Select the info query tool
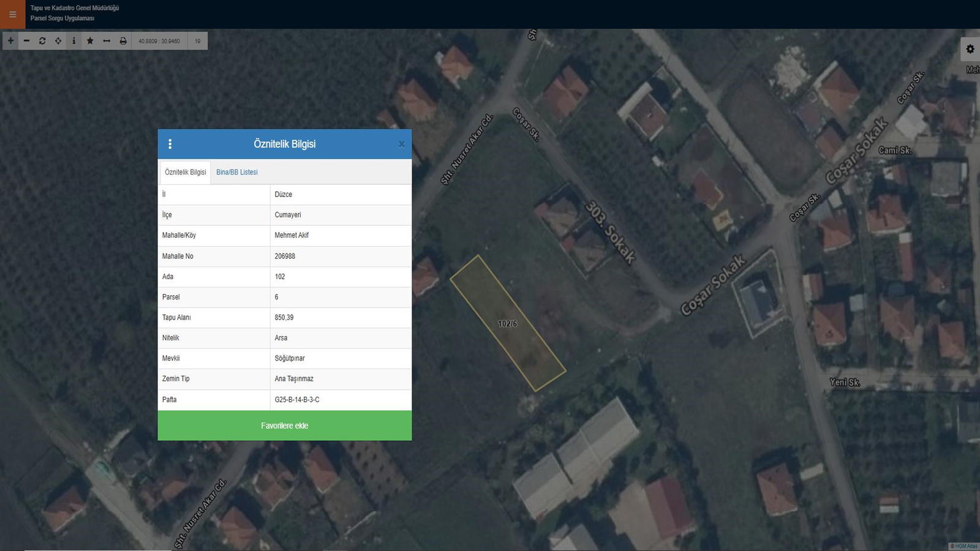The height and width of the screenshot is (551, 980). (x=74, y=41)
